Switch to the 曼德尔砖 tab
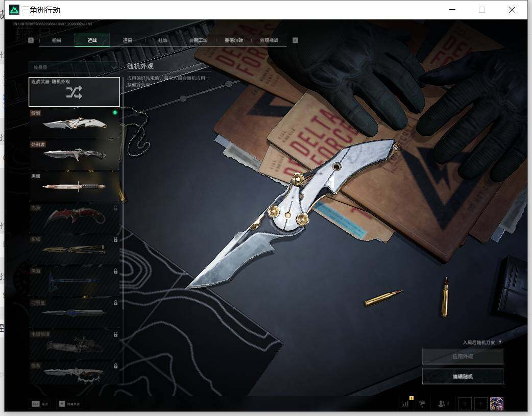 (x=234, y=40)
